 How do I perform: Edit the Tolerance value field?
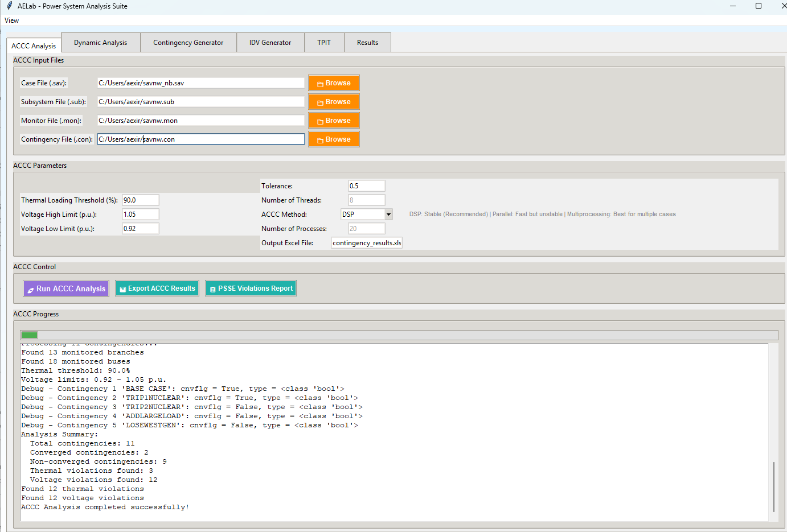click(x=366, y=185)
